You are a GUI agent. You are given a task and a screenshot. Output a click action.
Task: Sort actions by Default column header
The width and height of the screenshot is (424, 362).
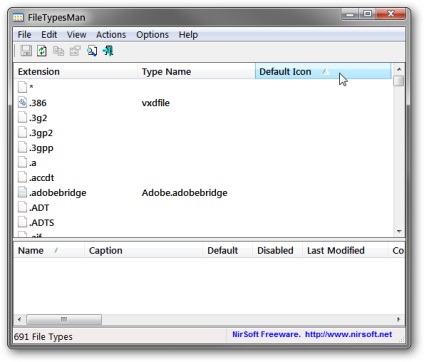click(x=228, y=250)
